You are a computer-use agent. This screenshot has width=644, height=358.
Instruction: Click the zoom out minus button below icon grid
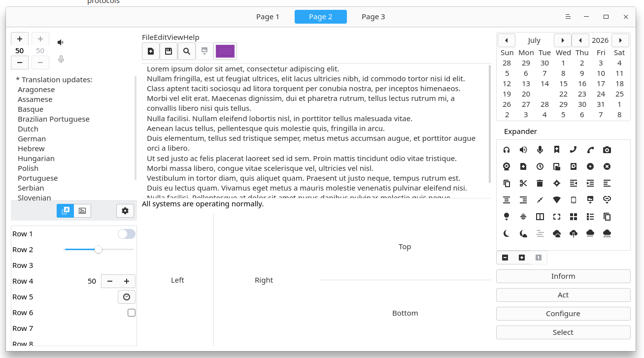(505, 258)
